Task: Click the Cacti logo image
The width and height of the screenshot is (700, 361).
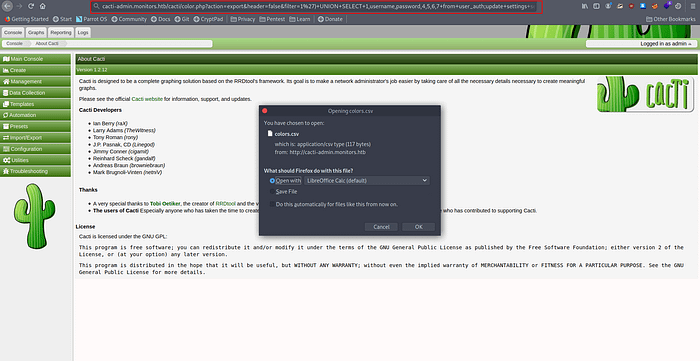Action: click(645, 95)
